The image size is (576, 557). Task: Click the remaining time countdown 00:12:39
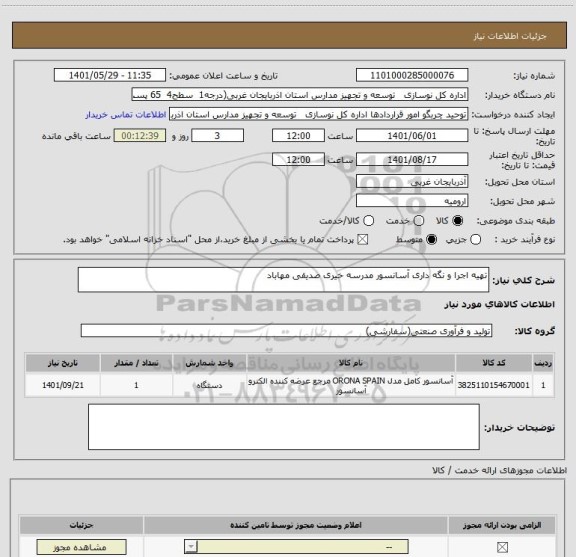pos(140,136)
